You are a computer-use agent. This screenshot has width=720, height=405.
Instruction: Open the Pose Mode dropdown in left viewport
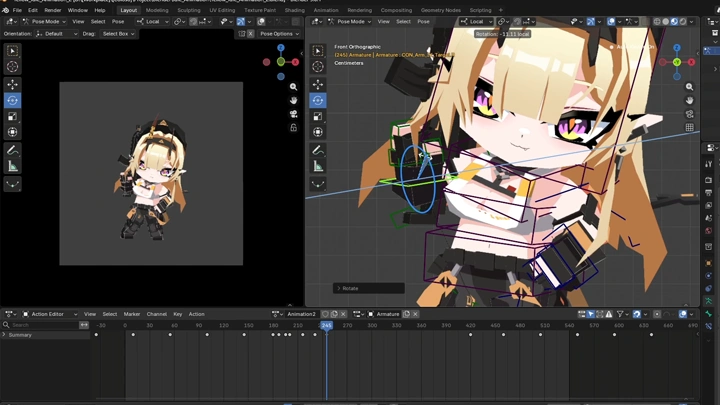coord(44,22)
